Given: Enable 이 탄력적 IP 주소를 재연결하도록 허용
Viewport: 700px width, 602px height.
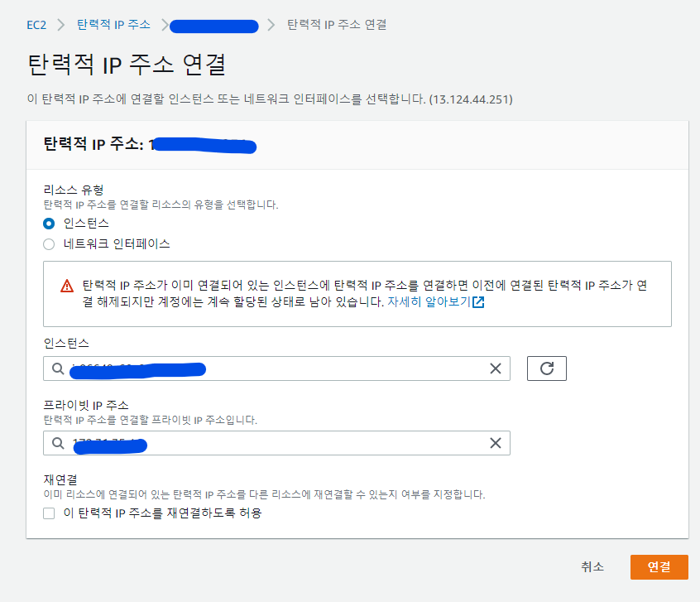Looking at the screenshot, I should click(49, 513).
